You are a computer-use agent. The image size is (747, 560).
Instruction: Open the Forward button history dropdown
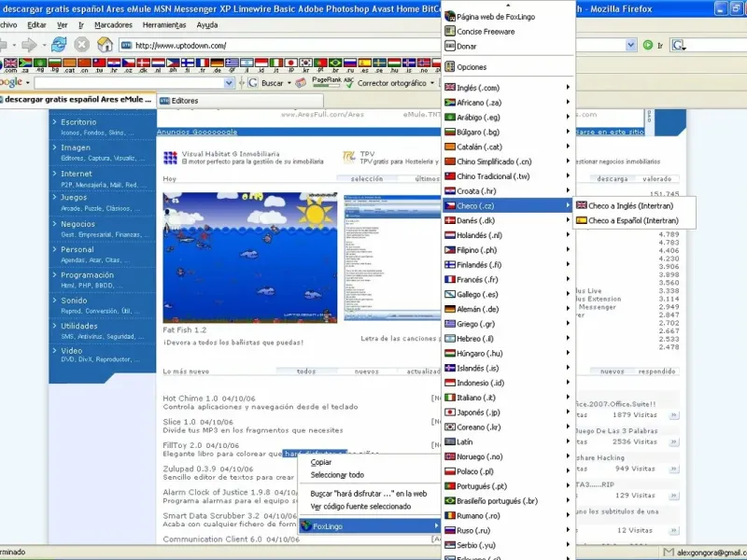[x=44, y=45]
